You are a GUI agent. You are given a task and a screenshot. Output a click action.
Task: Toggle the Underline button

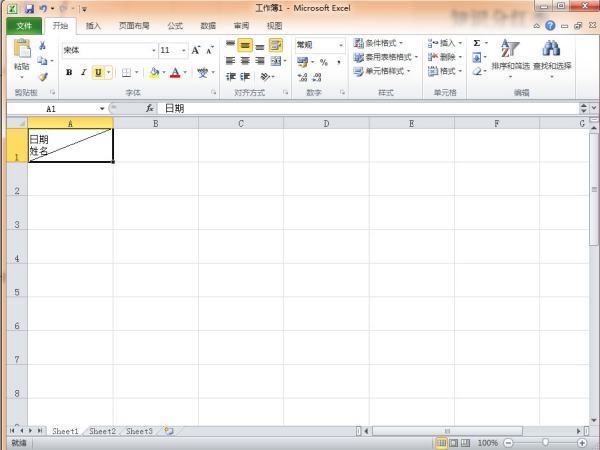click(98, 72)
